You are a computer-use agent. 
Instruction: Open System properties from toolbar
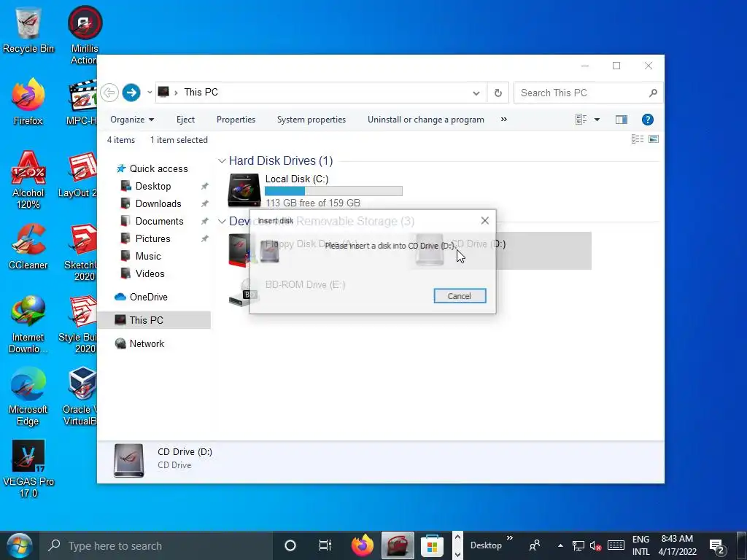[311, 120]
